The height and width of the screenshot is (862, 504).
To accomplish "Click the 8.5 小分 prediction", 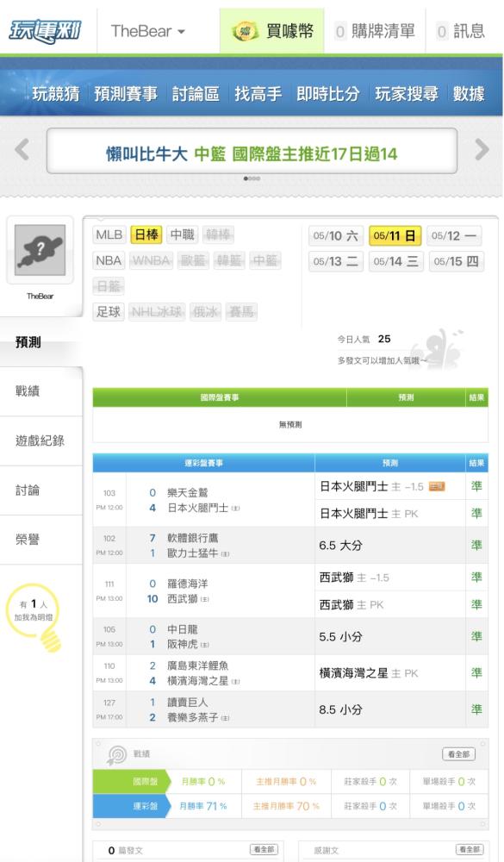I will click(x=341, y=709).
